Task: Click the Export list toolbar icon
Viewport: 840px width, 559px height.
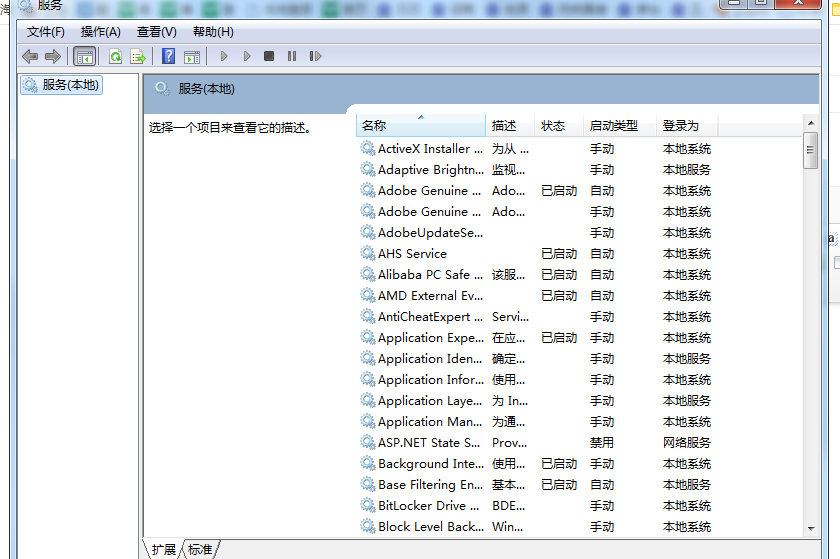Action: (138, 56)
